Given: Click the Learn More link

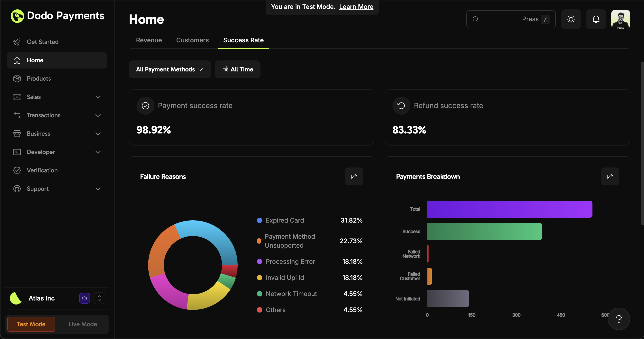Looking at the screenshot, I should (356, 7).
